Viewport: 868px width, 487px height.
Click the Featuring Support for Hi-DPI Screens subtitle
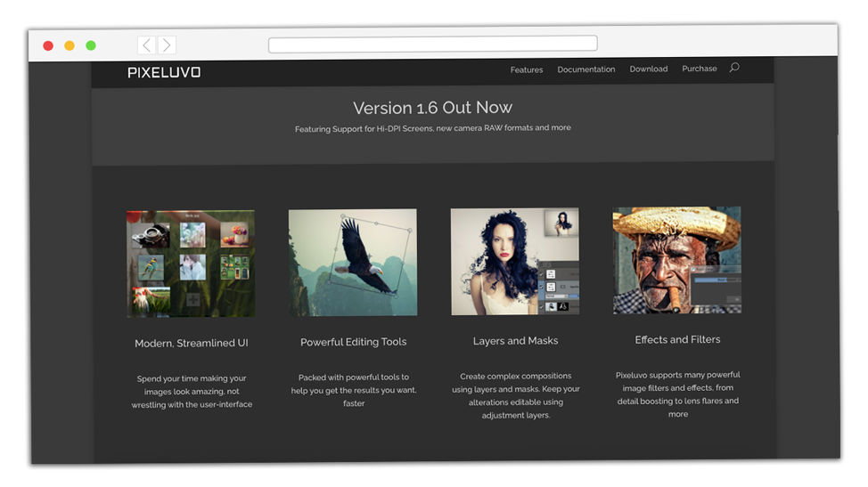433,128
